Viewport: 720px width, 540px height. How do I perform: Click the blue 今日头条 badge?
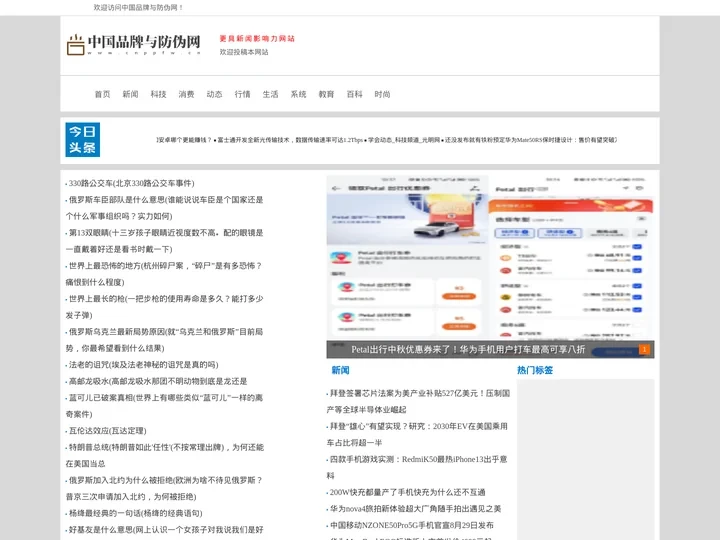83,140
